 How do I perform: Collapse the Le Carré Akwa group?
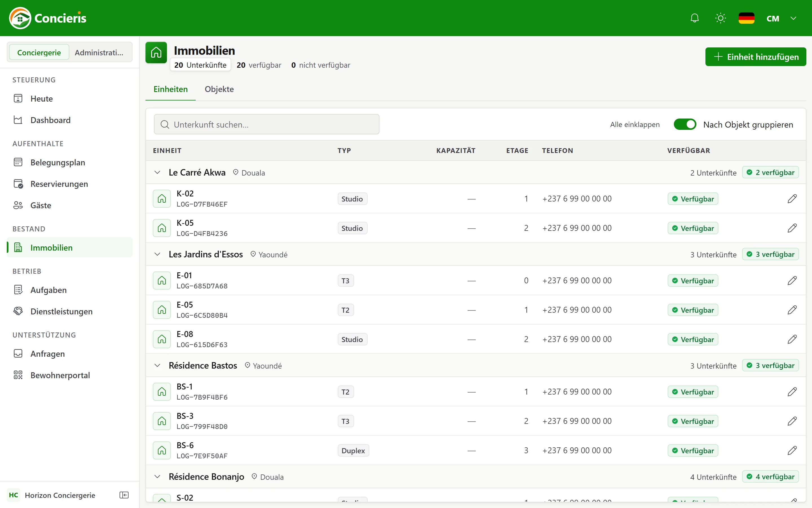click(x=157, y=172)
